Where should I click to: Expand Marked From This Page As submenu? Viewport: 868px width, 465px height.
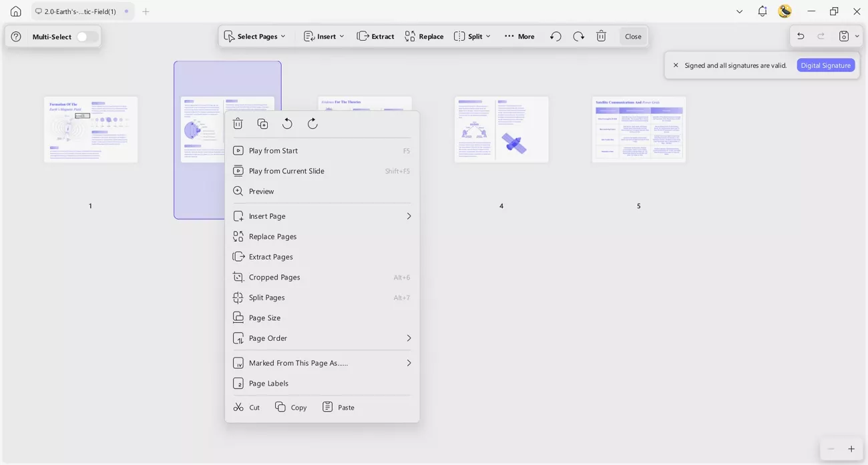(322, 363)
